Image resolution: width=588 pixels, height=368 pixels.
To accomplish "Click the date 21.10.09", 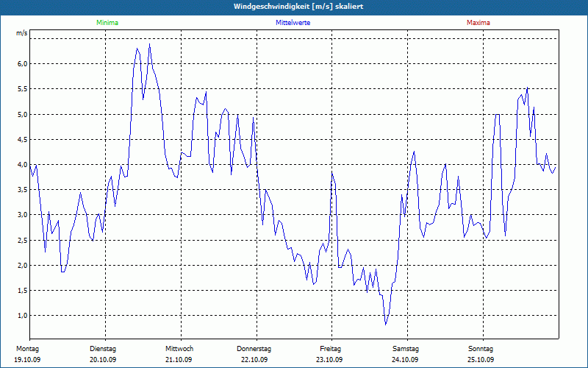I will click(179, 359).
